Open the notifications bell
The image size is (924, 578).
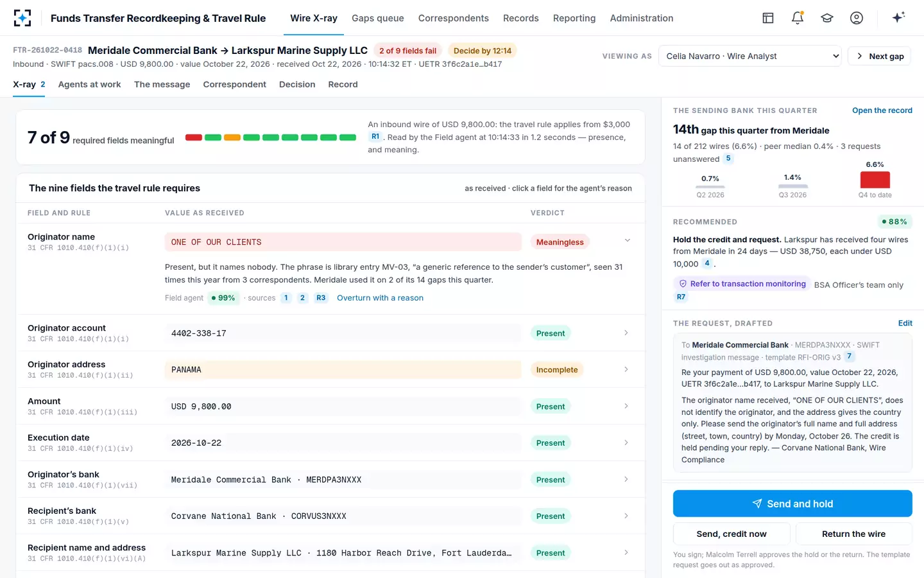(798, 18)
